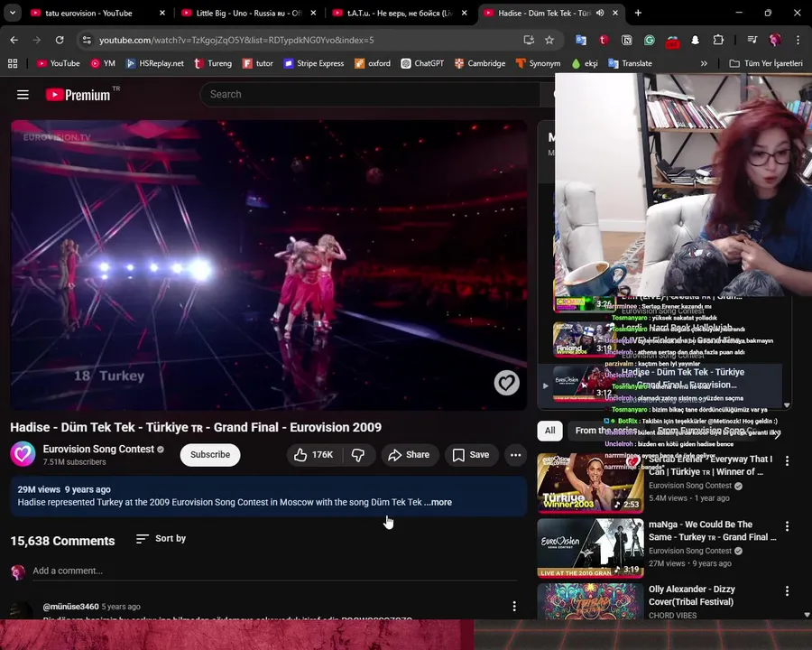Open options menu for Olly Alexander Dizzy video

tap(787, 591)
